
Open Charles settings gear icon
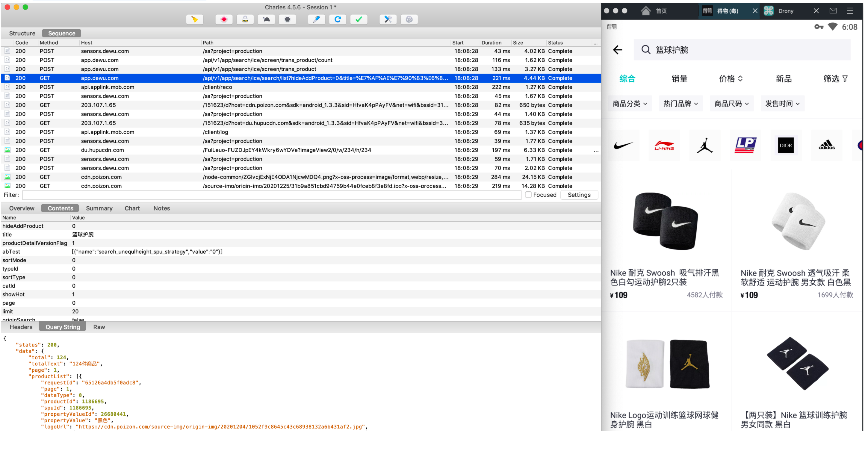[x=409, y=19]
